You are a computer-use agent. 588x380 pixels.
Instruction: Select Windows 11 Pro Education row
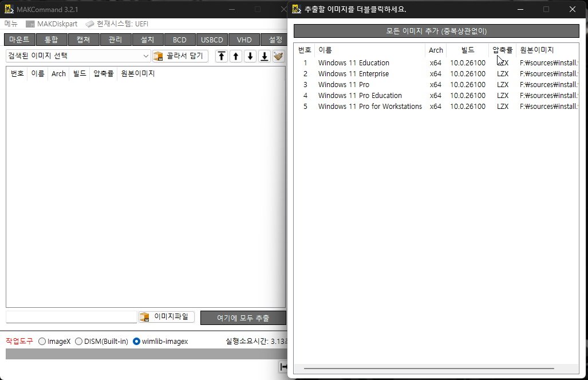pos(436,95)
